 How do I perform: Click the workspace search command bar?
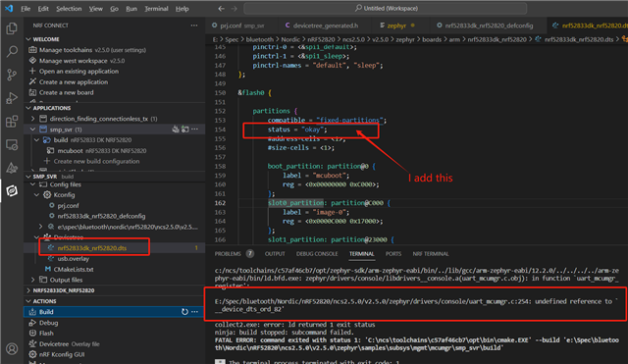(386, 9)
